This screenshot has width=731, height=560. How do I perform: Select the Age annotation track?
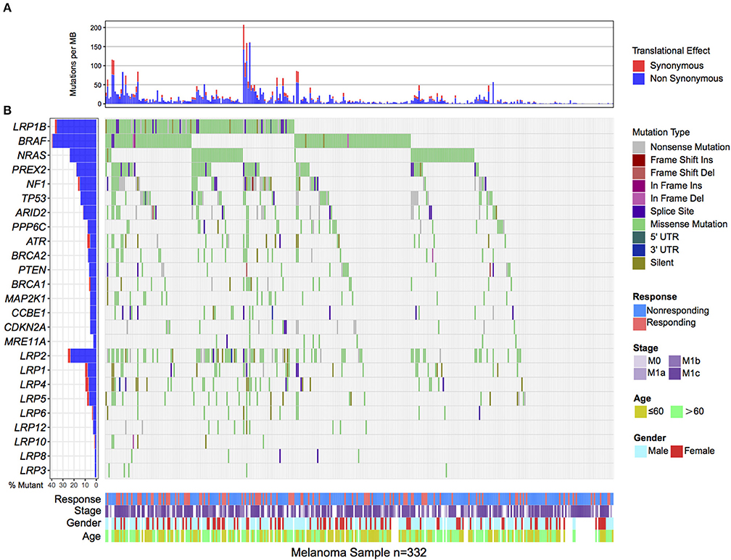pos(360,536)
